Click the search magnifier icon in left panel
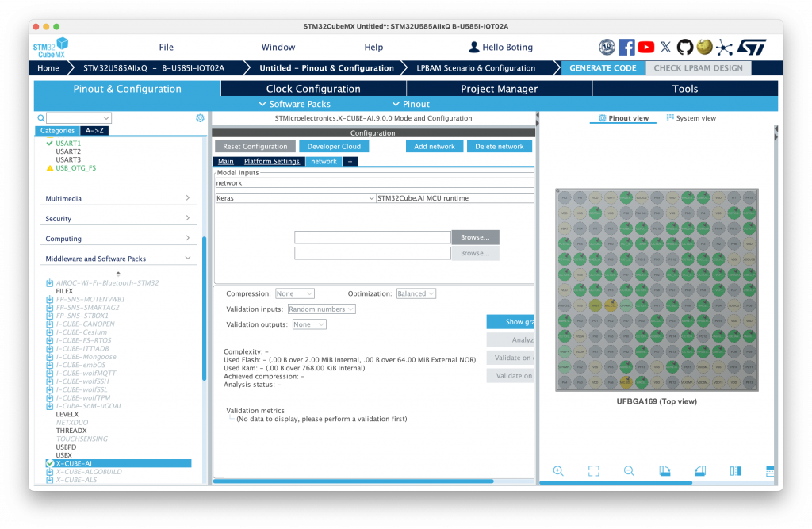This screenshot has width=812, height=529. coord(40,118)
